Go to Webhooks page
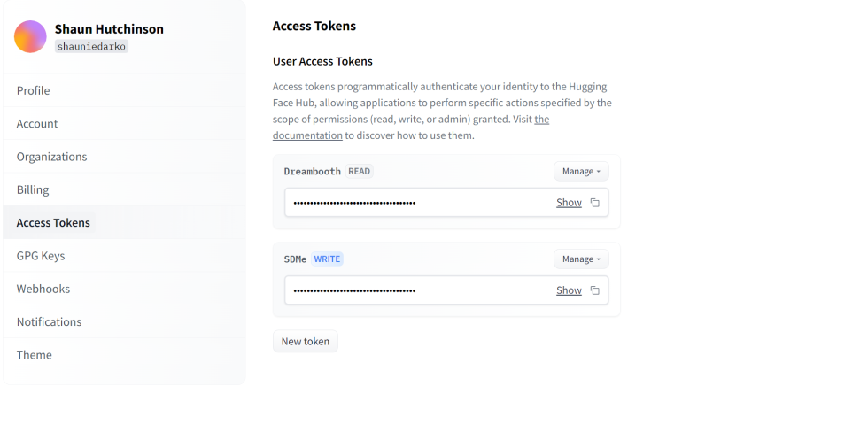The width and height of the screenshot is (868, 425). click(43, 289)
